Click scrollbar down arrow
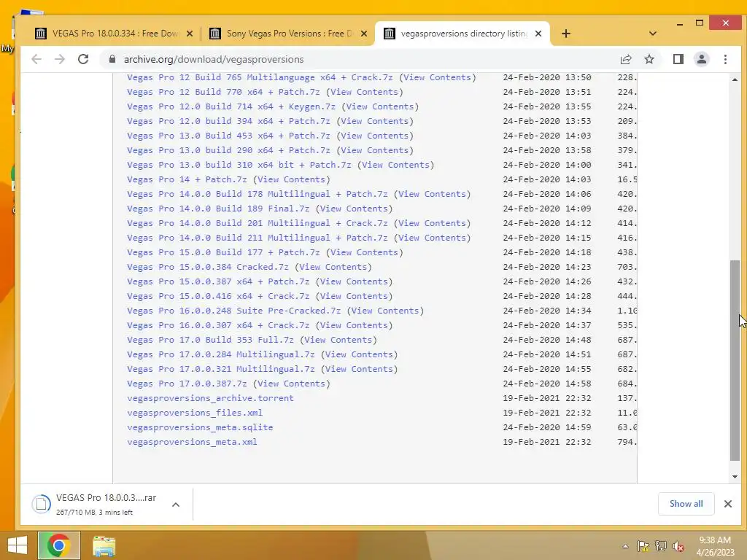The image size is (747, 560). tap(735, 477)
